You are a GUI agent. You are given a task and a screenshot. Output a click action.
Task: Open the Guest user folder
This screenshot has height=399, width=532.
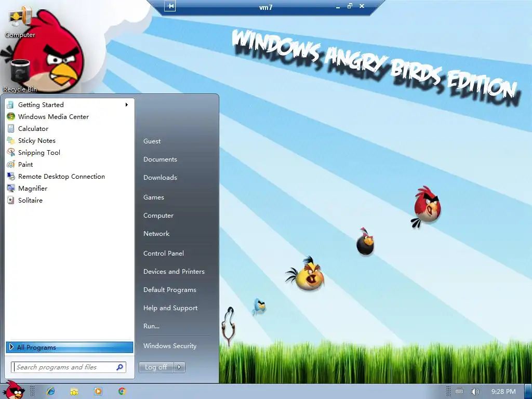coord(152,141)
